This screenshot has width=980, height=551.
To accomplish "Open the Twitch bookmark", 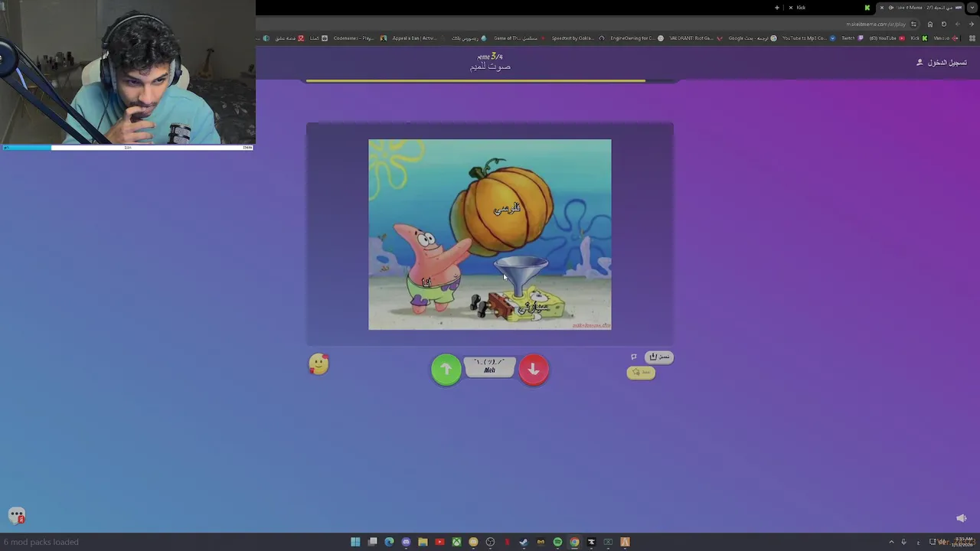I will pos(852,38).
